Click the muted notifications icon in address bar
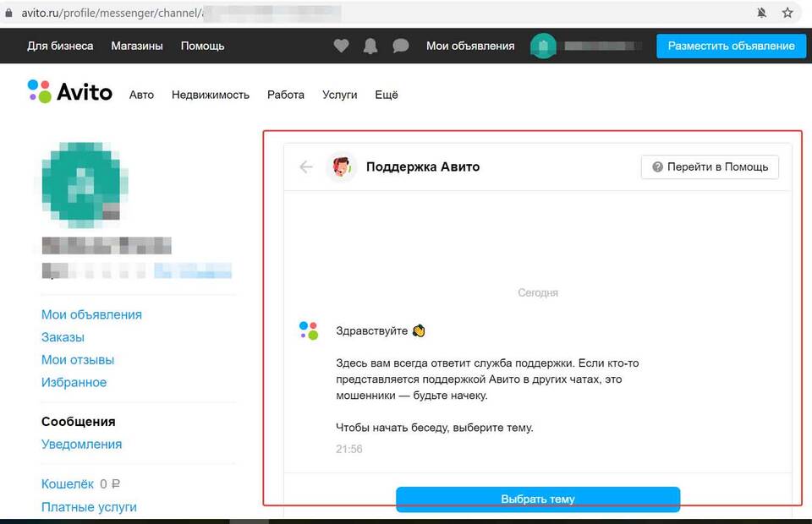This screenshot has height=524, width=812. [x=761, y=13]
